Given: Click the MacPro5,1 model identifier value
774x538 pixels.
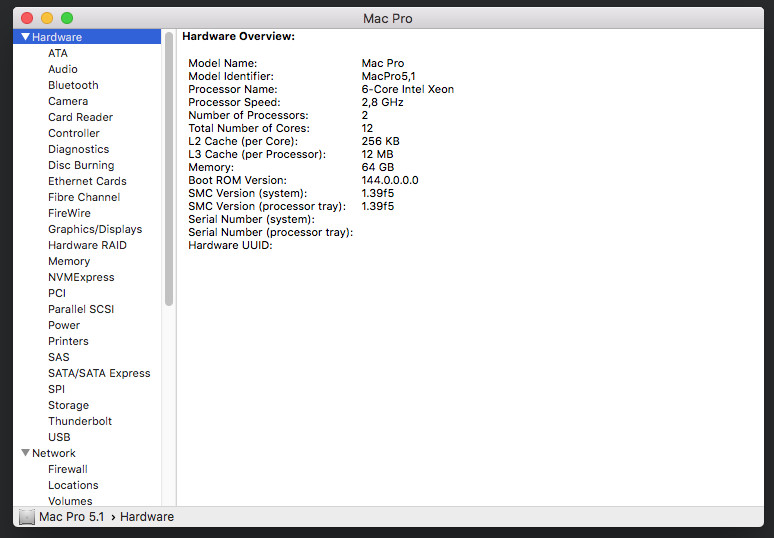Looking at the screenshot, I should (x=388, y=77).
